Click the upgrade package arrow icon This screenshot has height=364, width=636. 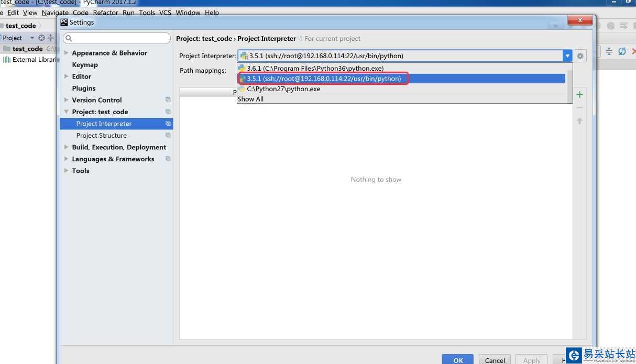tap(579, 121)
